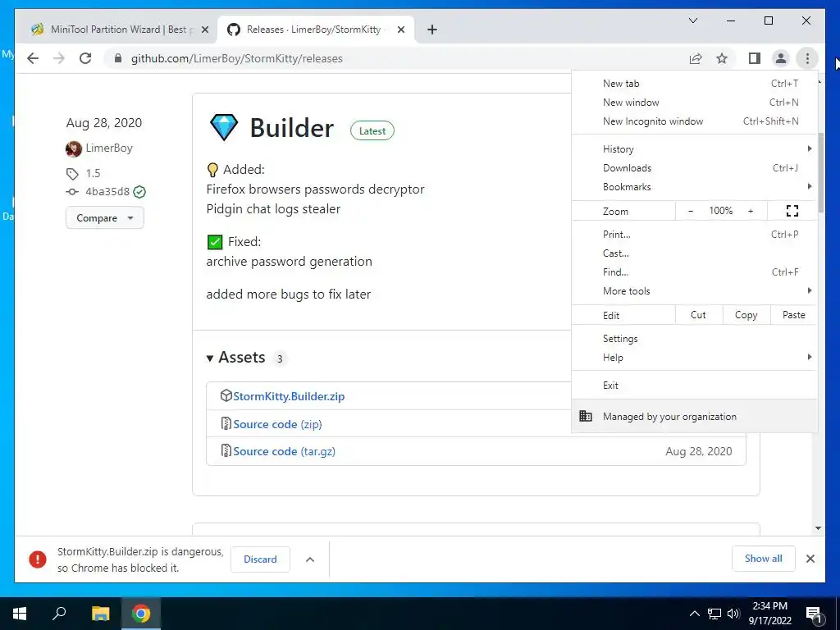This screenshot has width=840, height=630.
Task: Open the Compare dropdown
Action: click(x=105, y=218)
